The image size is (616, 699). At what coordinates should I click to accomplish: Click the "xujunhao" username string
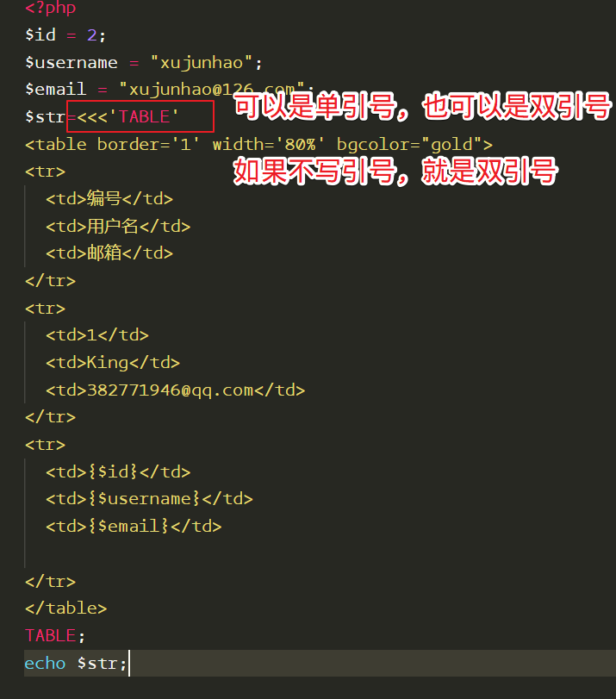(202, 62)
